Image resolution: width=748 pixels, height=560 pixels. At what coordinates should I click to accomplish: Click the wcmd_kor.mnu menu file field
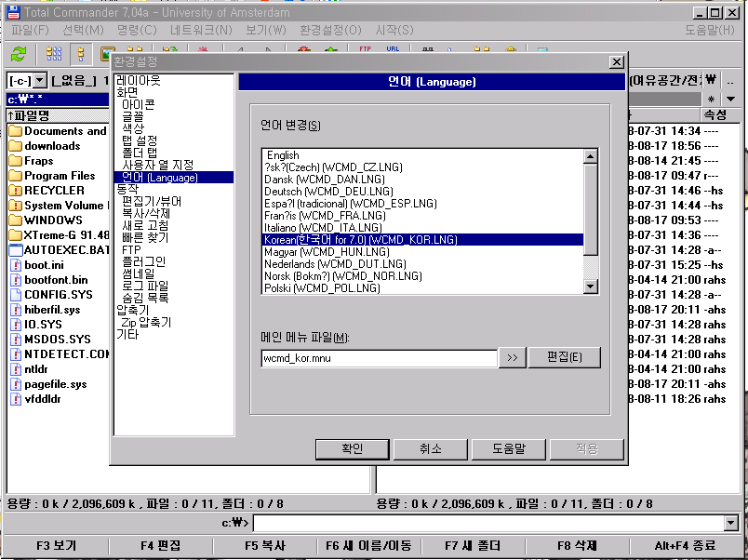point(380,358)
